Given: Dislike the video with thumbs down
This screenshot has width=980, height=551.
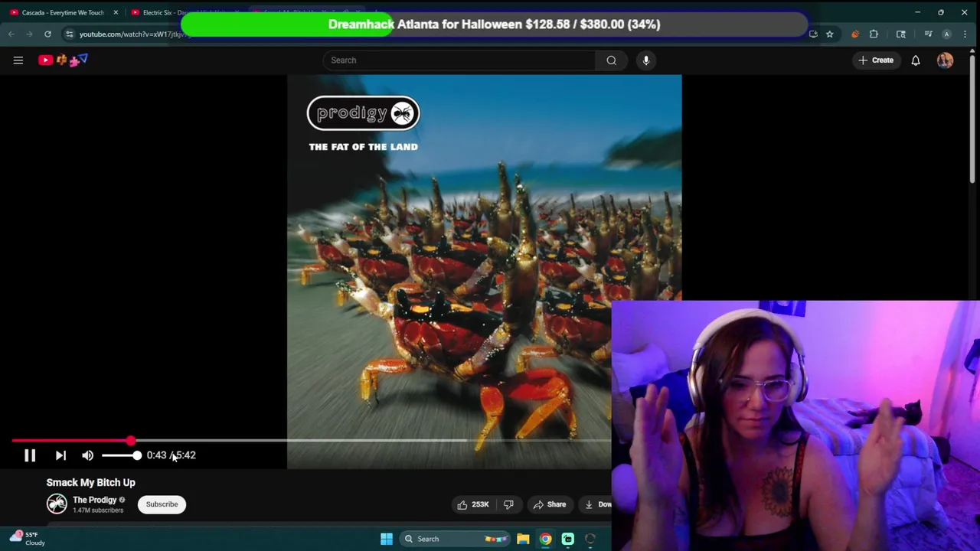Looking at the screenshot, I should point(508,504).
